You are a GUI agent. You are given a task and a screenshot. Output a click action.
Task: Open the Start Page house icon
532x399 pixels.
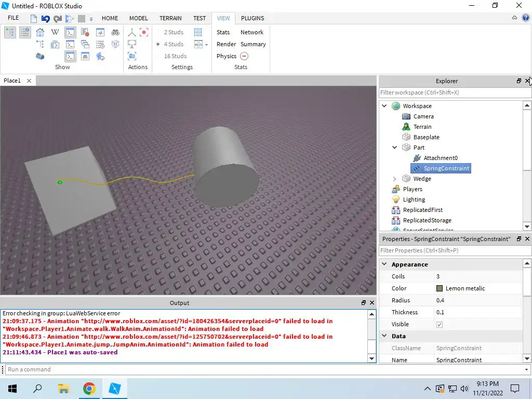[40, 32]
